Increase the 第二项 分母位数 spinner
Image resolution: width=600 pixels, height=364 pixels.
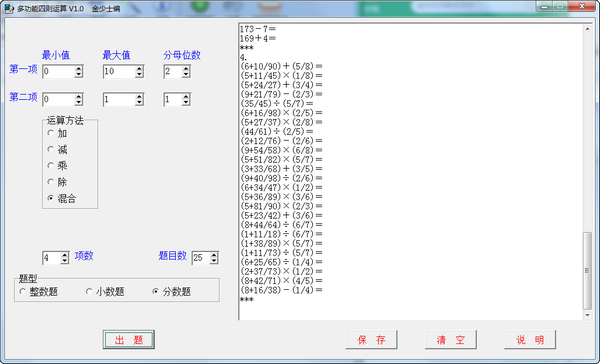click(186, 96)
